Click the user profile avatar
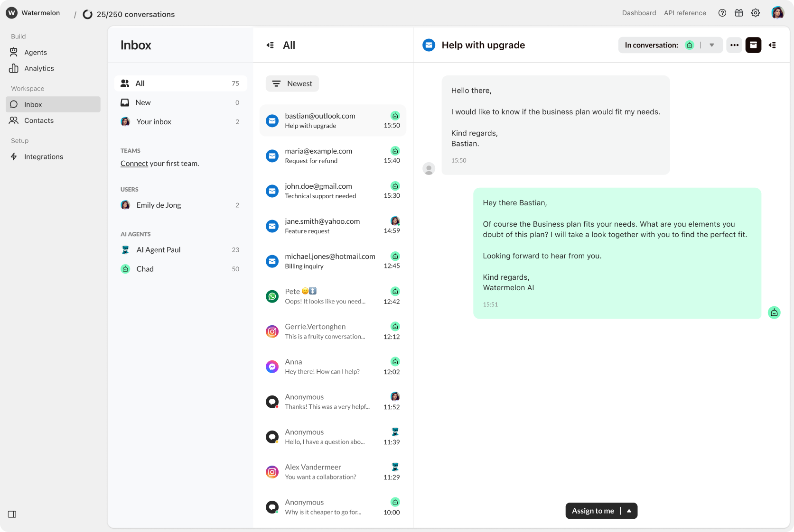This screenshot has width=794, height=532. (x=777, y=13)
